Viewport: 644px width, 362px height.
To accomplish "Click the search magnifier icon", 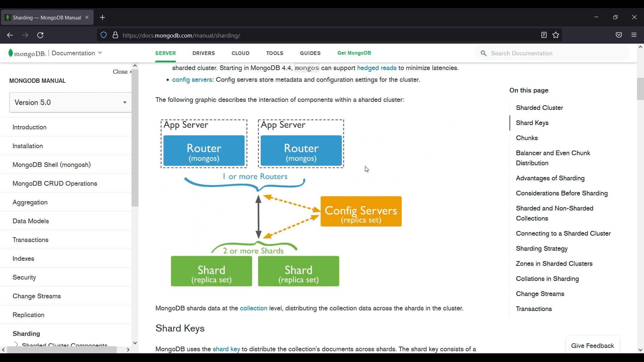I will coord(483,53).
